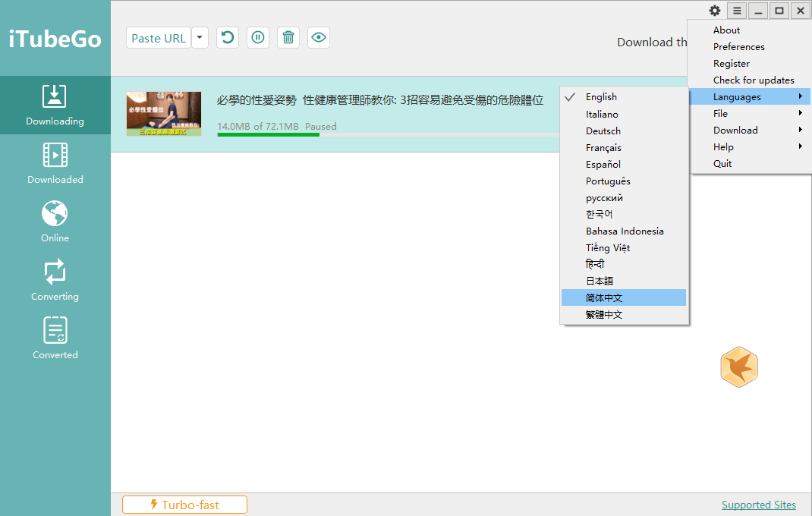This screenshot has height=516, width=812.
Task: Select Check for updates
Action: pos(749,80)
